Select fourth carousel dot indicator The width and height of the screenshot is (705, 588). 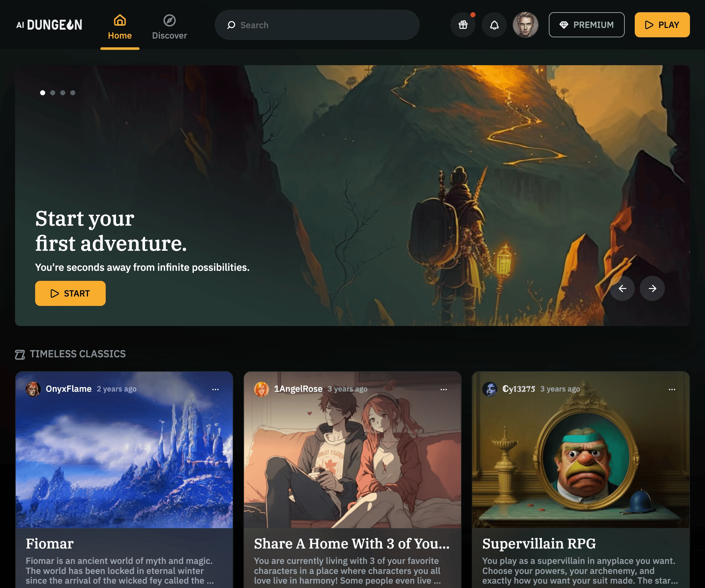(73, 93)
